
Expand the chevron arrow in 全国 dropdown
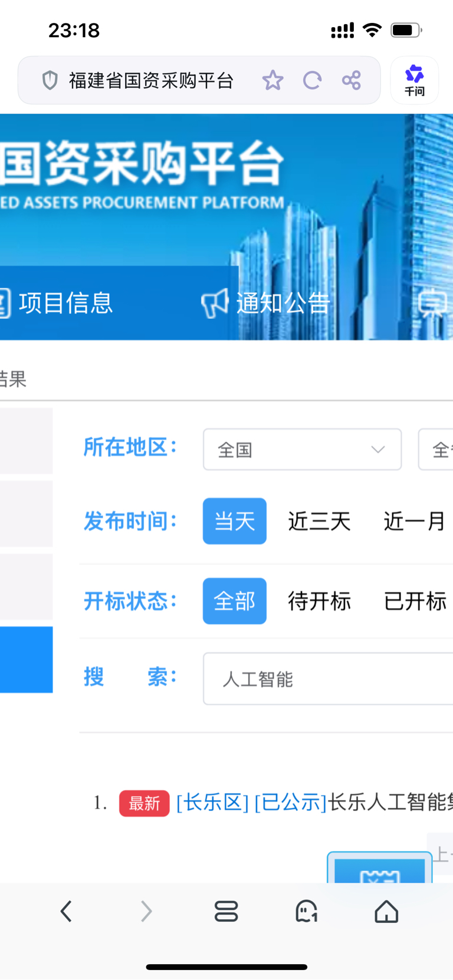pos(378,450)
